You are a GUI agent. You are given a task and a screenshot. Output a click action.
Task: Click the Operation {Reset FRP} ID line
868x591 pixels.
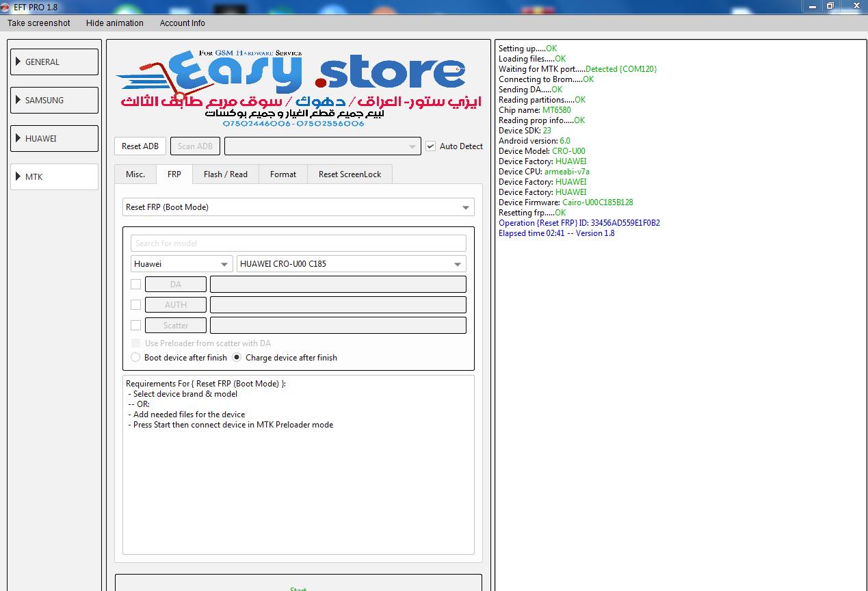pos(579,223)
